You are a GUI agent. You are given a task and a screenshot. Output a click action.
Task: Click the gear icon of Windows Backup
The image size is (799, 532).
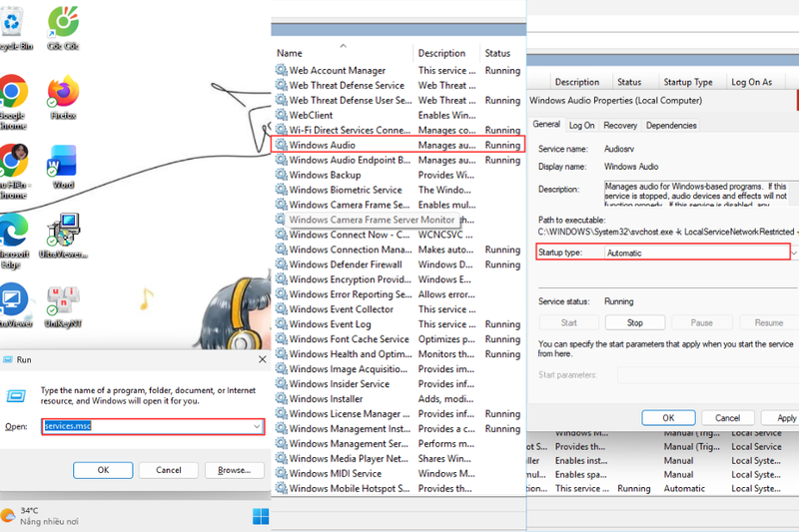[x=281, y=174]
